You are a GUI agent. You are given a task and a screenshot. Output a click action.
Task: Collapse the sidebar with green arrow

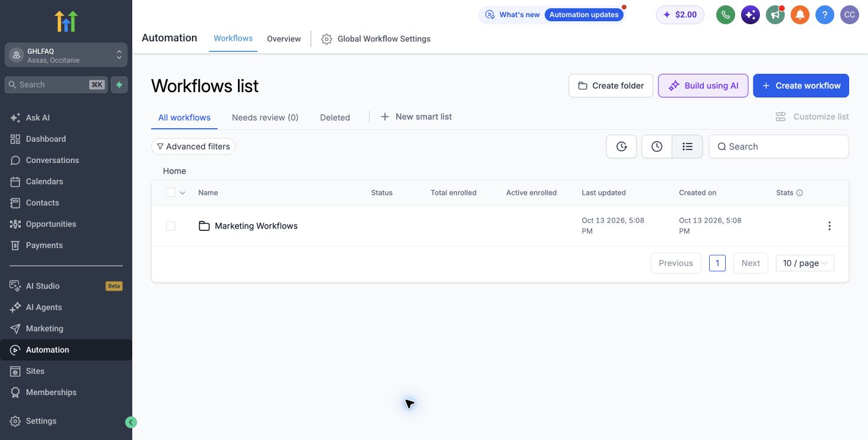click(x=131, y=422)
